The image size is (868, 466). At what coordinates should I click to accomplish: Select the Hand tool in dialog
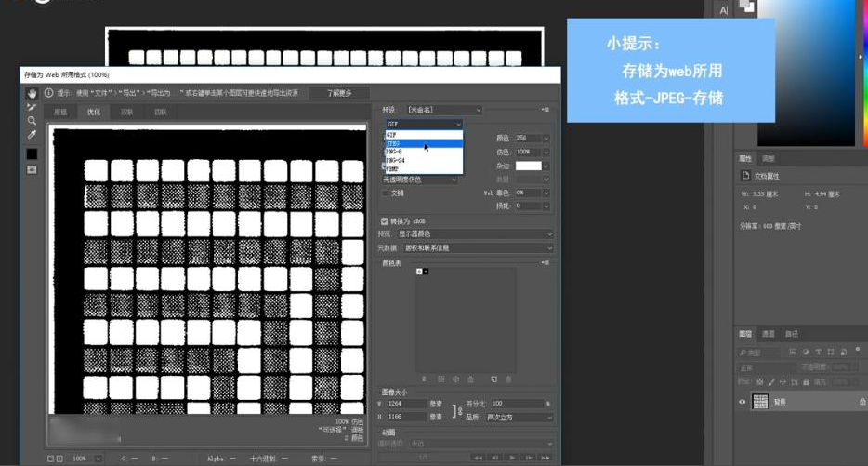(x=32, y=93)
